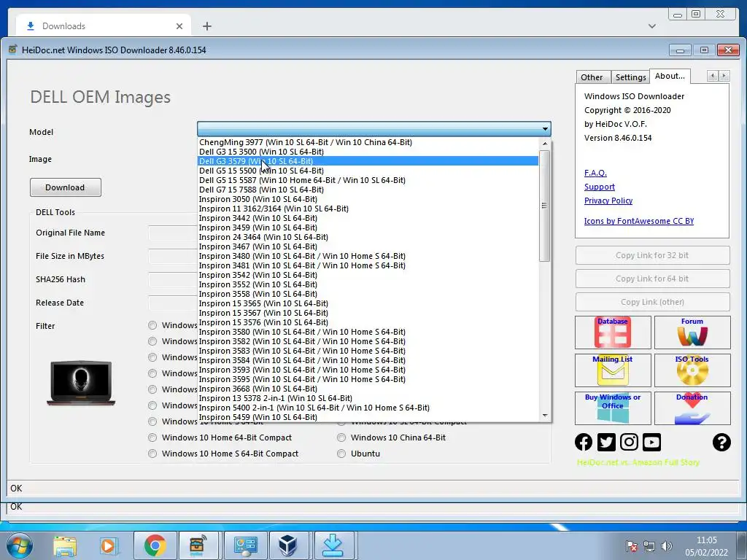Open browser tab search chevron
The height and width of the screenshot is (560, 747).
(652, 26)
